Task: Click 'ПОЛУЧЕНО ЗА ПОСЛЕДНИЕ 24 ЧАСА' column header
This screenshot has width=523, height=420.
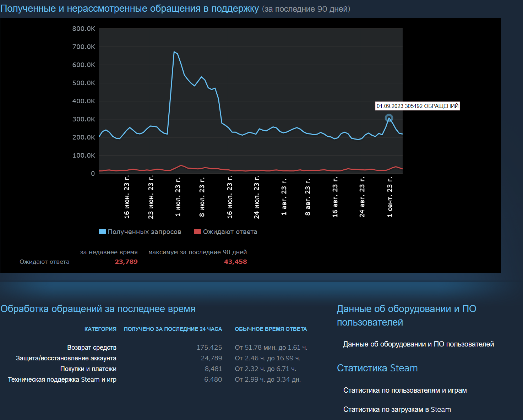Action: [173, 329]
